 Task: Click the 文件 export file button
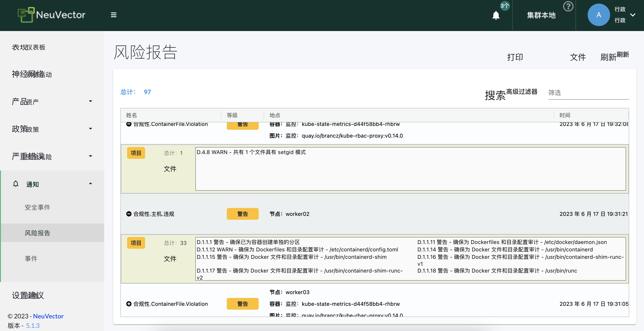[578, 57]
